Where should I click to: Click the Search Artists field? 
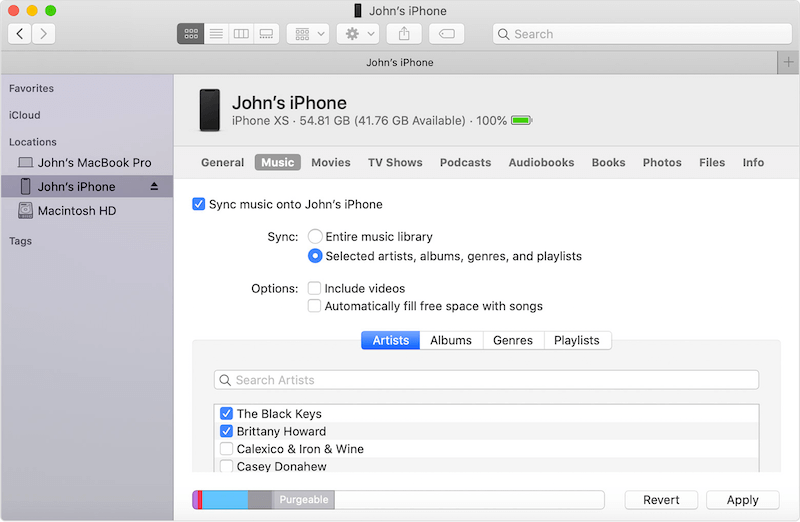(486, 380)
